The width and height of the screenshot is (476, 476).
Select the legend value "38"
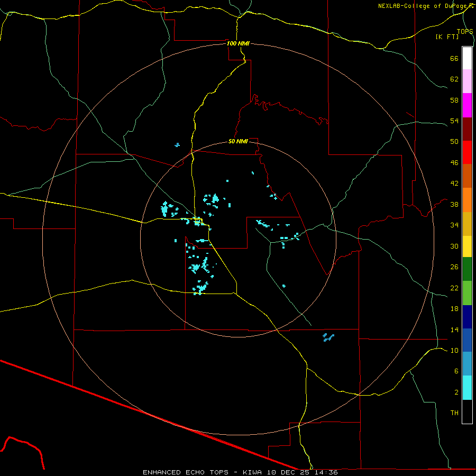(x=454, y=204)
